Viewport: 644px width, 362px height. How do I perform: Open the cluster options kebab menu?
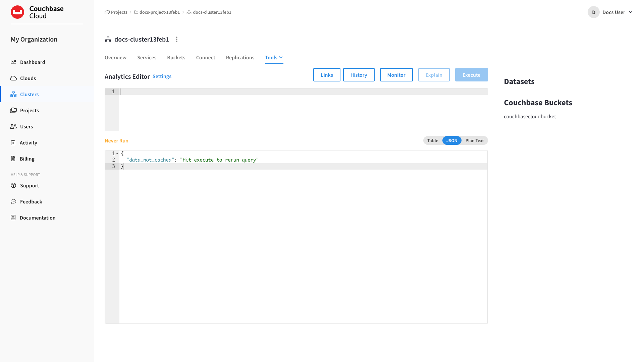[177, 39]
